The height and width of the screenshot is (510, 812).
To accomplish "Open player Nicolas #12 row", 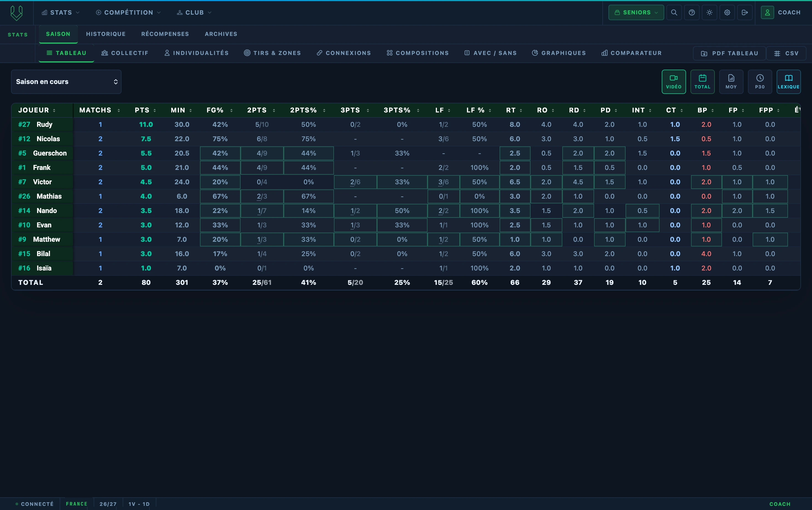I will pos(406,139).
